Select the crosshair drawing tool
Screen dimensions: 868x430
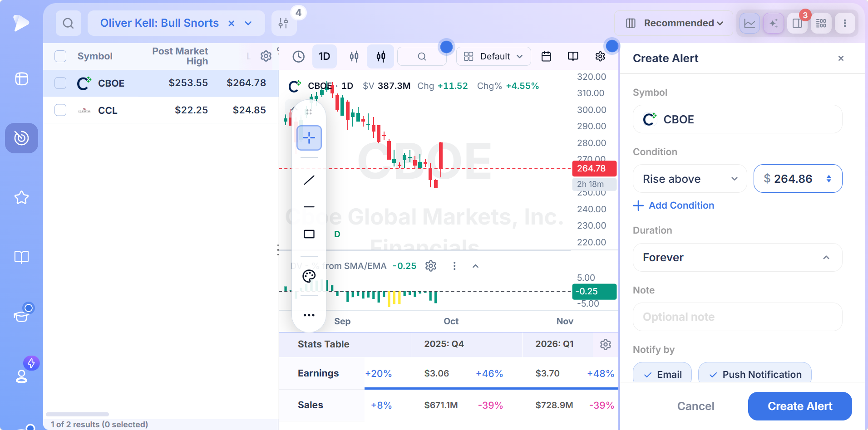[x=309, y=138]
